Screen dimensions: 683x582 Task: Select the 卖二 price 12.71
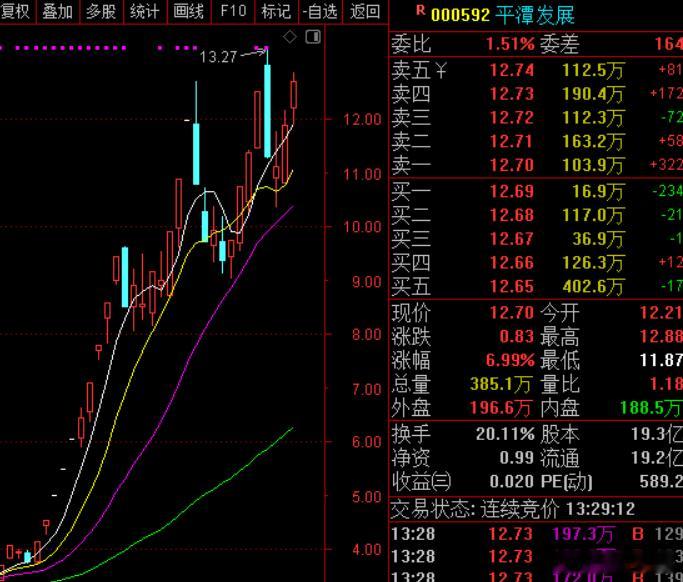point(512,141)
